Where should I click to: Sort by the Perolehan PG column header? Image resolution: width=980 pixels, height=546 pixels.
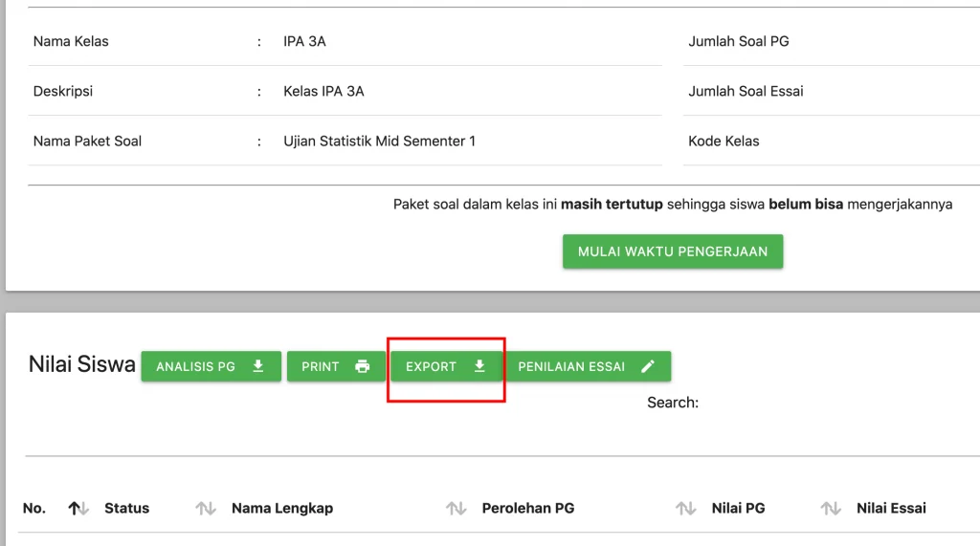[x=527, y=509]
